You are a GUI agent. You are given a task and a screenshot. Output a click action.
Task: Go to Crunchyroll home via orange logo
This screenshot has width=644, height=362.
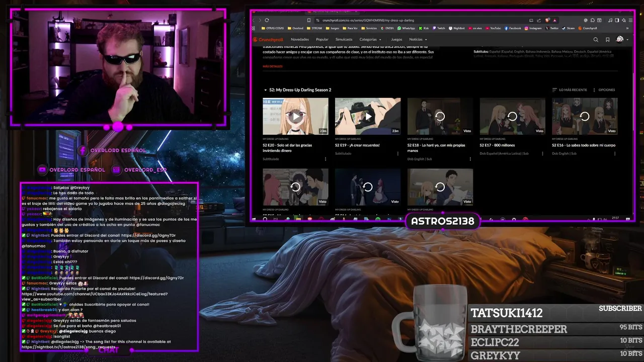pyautogui.click(x=268, y=39)
